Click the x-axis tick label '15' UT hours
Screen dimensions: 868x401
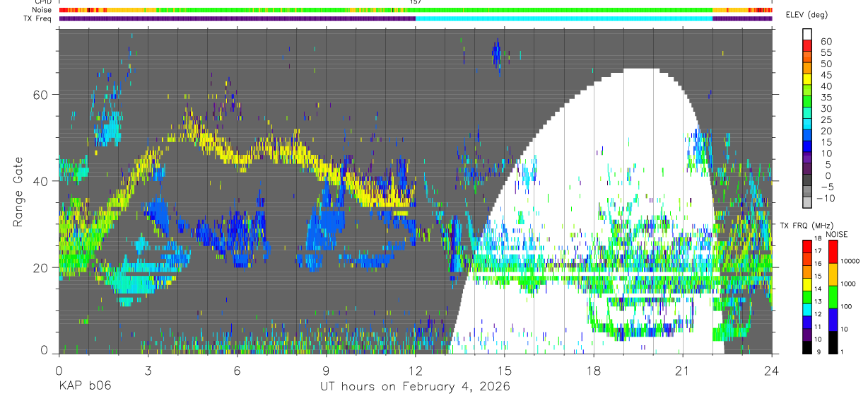click(505, 371)
